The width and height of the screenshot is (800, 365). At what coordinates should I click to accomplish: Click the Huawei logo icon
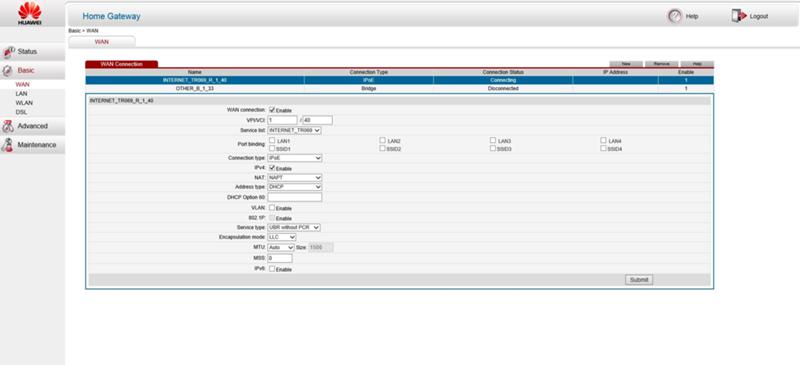pos(30,13)
